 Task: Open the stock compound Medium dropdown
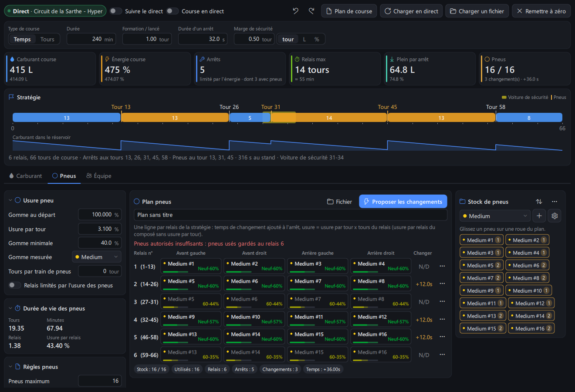click(495, 216)
